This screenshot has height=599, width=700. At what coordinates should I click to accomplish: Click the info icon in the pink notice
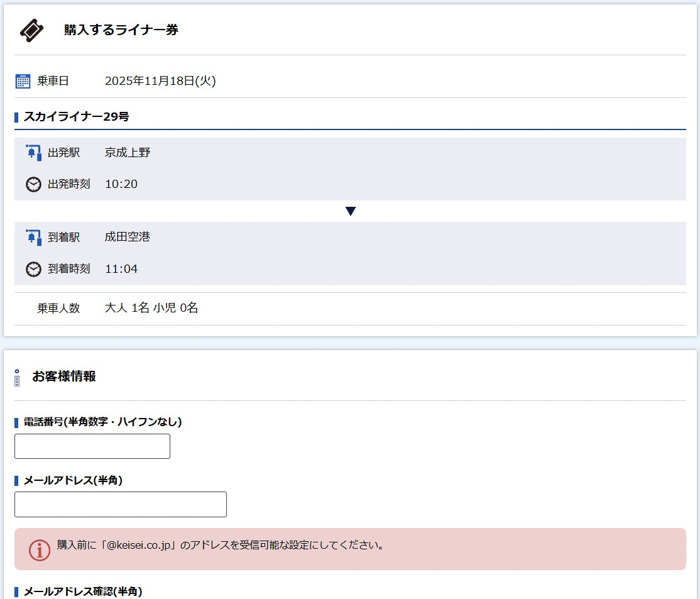[40, 549]
